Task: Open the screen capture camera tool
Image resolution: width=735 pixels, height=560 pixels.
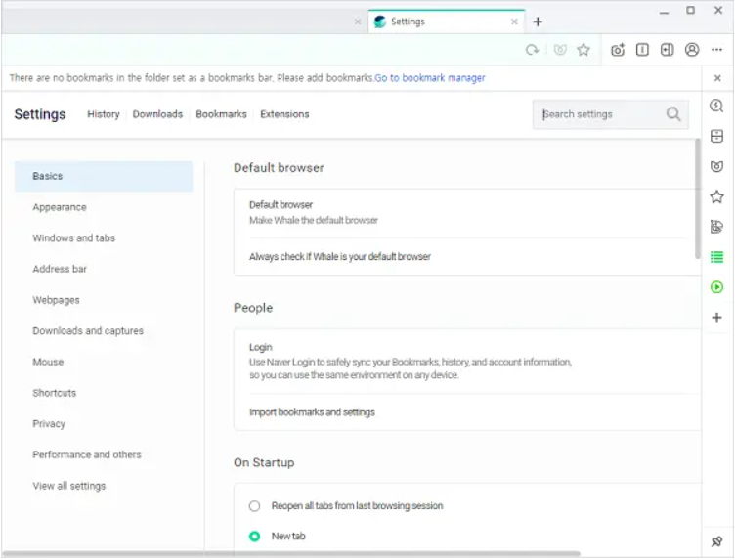Action: [618, 50]
